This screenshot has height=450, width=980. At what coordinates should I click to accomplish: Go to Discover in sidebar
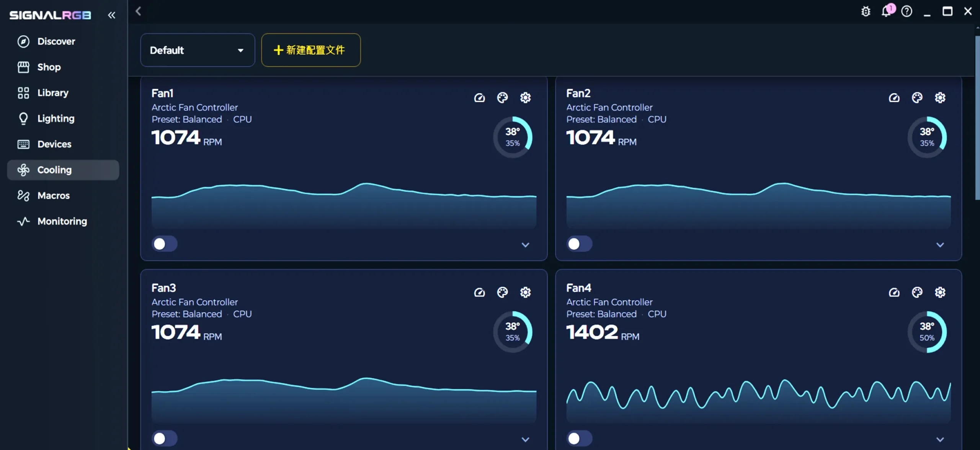pos(63,41)
